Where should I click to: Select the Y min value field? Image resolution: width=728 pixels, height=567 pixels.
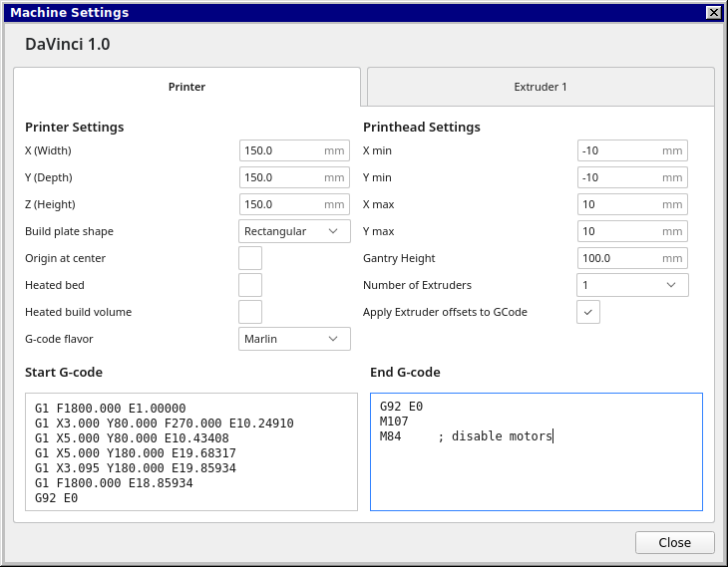[x=620, y=177]
